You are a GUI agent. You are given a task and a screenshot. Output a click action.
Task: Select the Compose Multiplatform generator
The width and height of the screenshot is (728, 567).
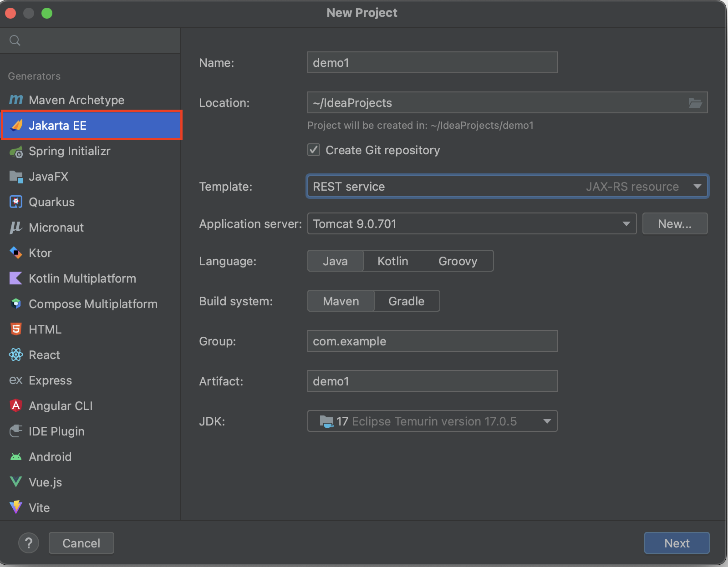(90, 304)
